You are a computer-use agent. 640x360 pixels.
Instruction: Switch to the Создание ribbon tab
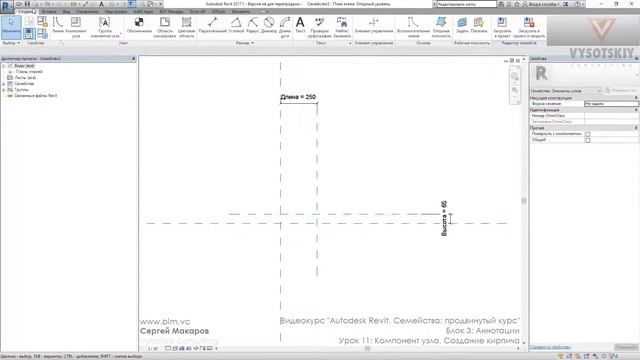point(26,11)
